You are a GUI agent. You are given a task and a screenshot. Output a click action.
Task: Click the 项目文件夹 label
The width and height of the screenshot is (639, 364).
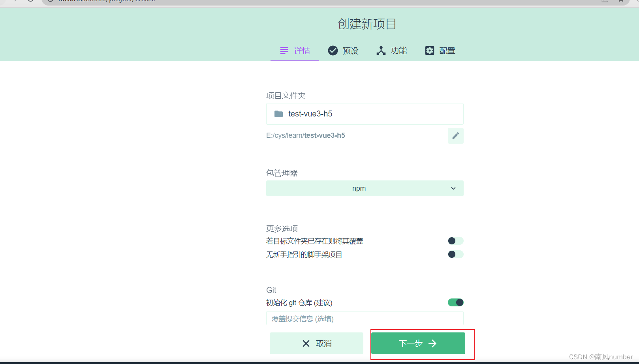pos(286,96)
